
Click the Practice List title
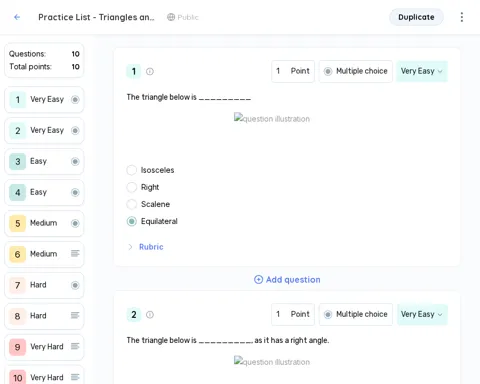tap(96, 17)
